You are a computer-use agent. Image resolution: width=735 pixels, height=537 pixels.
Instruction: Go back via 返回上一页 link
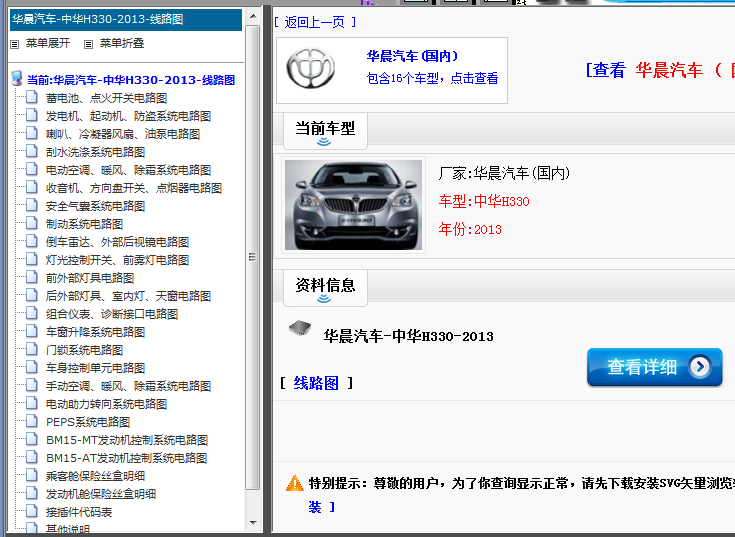pos(315,22)
